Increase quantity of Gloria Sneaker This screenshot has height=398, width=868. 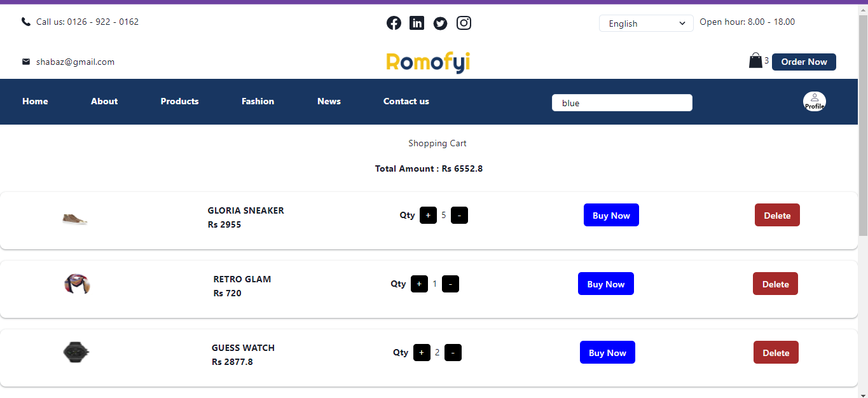(x=428, y=216)
